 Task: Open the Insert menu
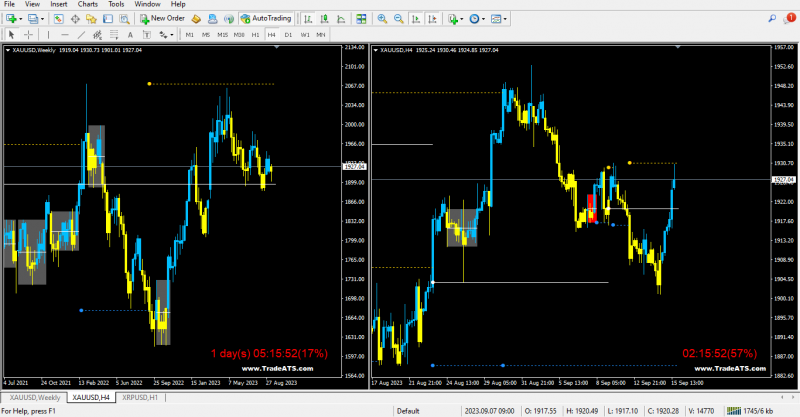coord(59,4)
